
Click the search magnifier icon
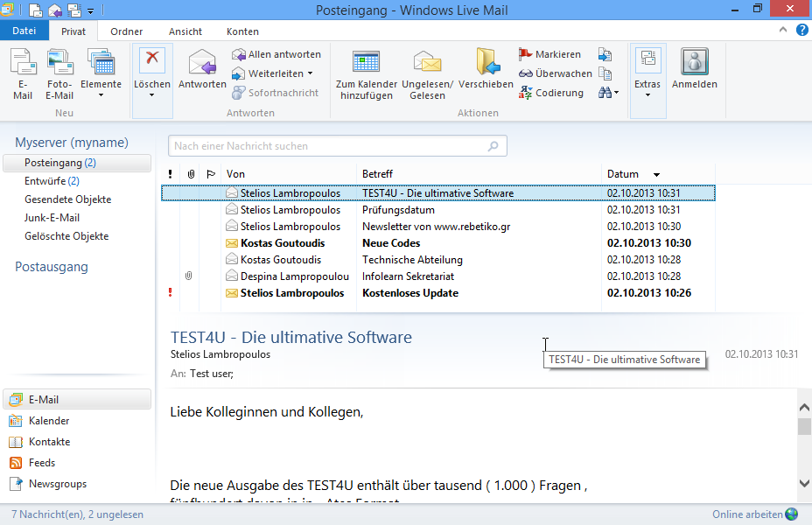pyautogui.click(x=493, y=146)
